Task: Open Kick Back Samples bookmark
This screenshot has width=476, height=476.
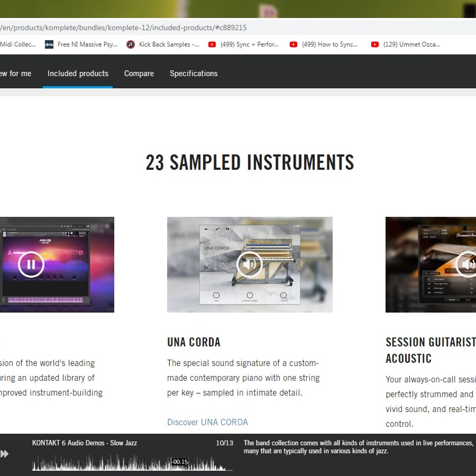Action: (x=163, y=45)
